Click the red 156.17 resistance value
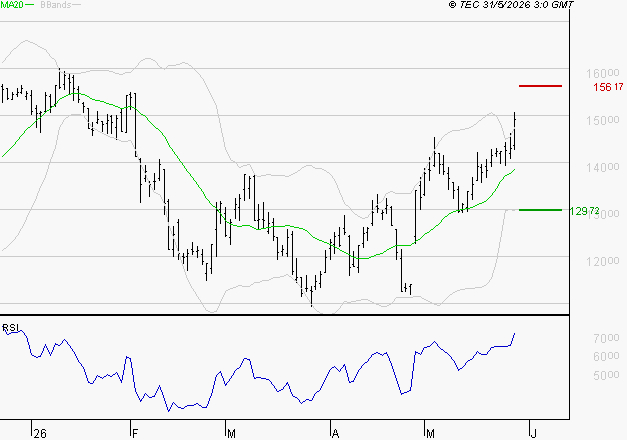 [608, 86]
